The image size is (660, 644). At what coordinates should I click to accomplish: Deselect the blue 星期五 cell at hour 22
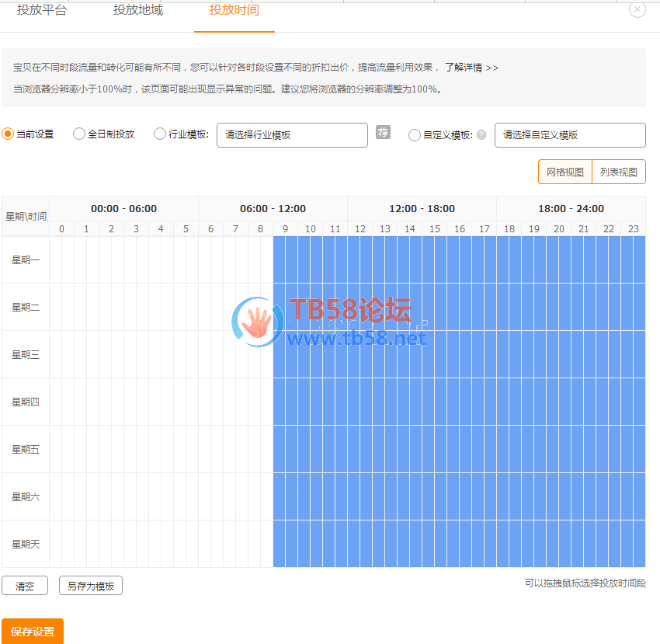pos(608,450)
